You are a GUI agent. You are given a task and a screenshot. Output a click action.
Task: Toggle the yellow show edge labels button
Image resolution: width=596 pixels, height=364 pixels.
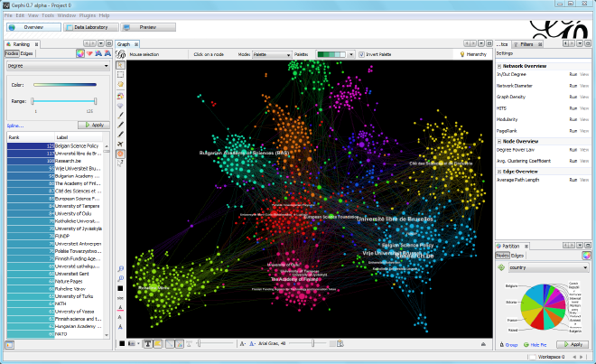157,344
